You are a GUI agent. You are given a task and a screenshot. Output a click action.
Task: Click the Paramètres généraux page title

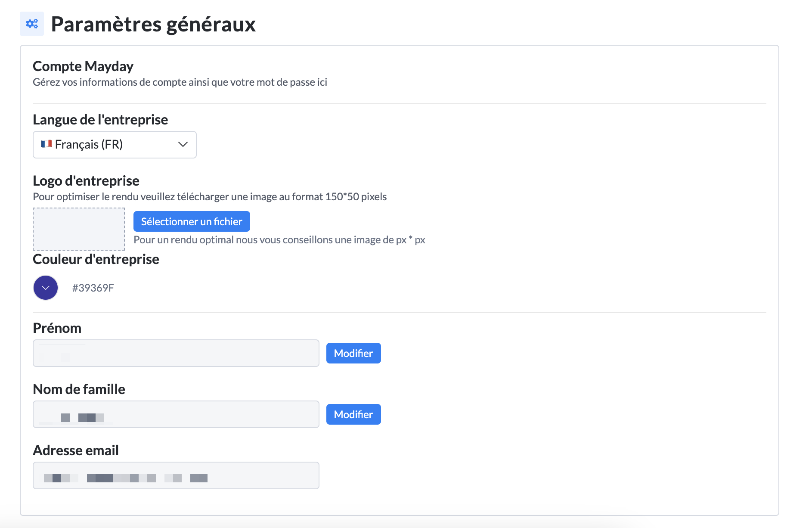tap(153, 24)
